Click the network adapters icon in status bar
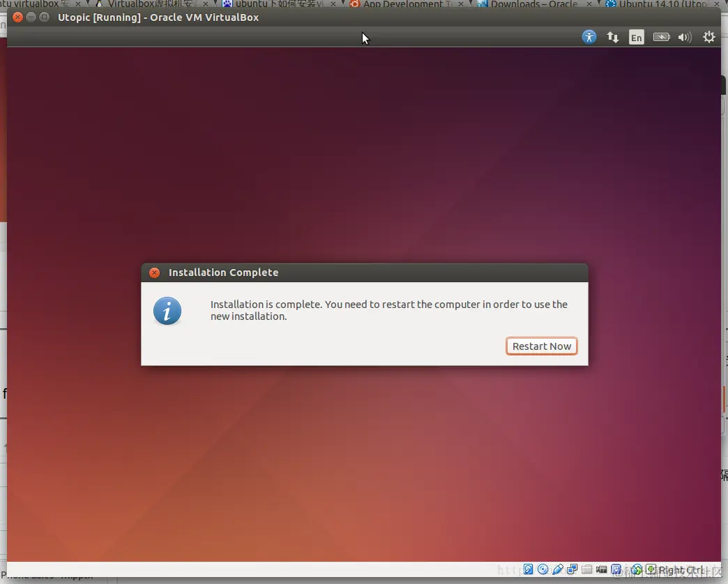 [x=572, y=569]
